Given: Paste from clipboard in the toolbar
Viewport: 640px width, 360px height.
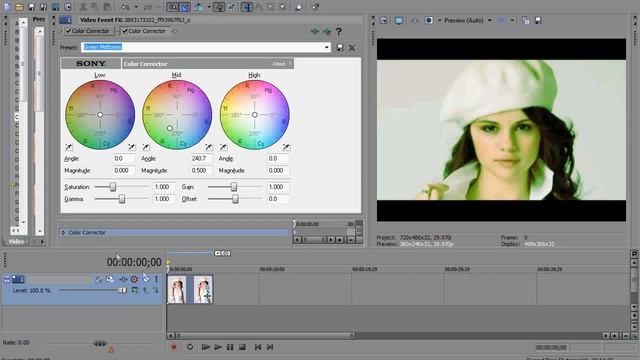Looking at the screenshot, I should 107,7.
